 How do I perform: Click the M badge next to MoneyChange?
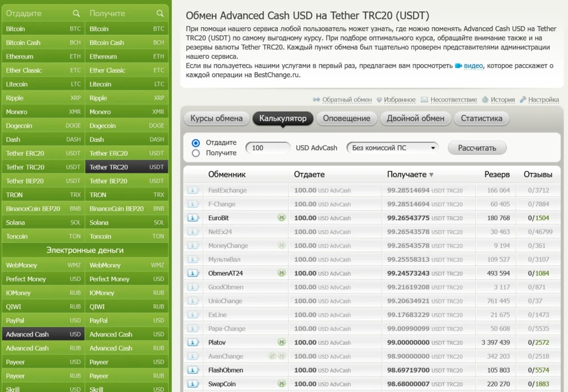281,245
